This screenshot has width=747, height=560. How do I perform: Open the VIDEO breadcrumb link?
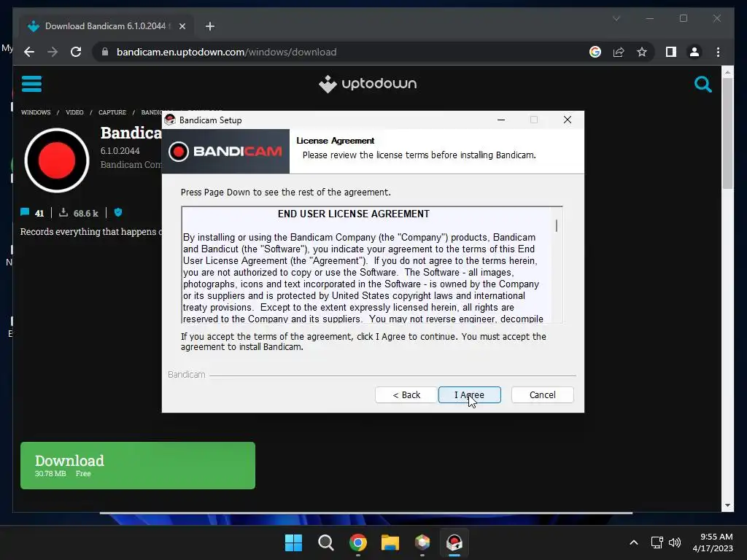(74, 112)
